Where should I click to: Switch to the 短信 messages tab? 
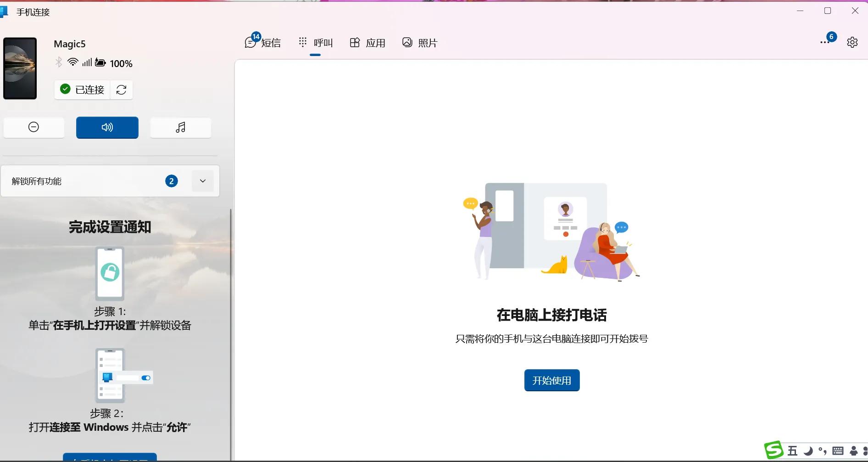pos(264,42)
